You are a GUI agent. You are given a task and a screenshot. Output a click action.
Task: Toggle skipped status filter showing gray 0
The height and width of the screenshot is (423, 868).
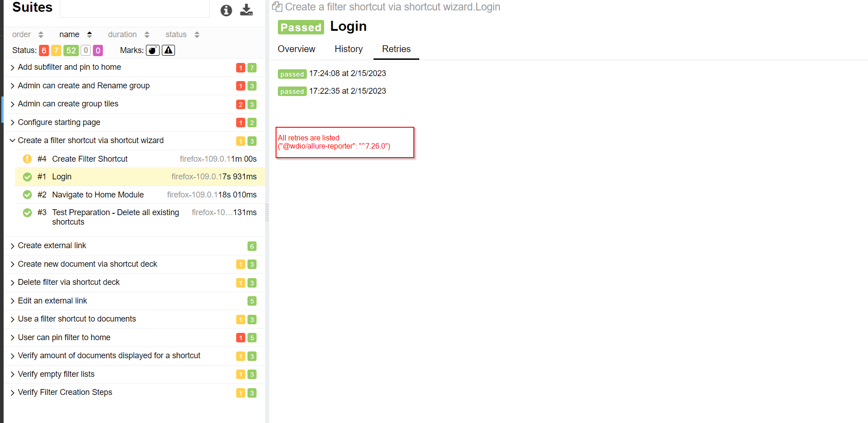(x=86, y=50)
